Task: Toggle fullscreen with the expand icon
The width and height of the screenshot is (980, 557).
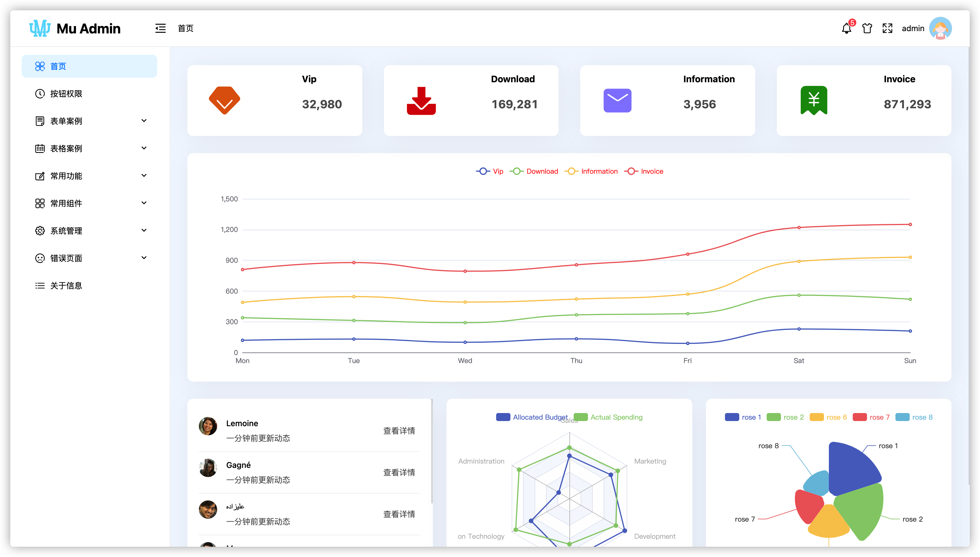Action: click(x=887, y=28)
